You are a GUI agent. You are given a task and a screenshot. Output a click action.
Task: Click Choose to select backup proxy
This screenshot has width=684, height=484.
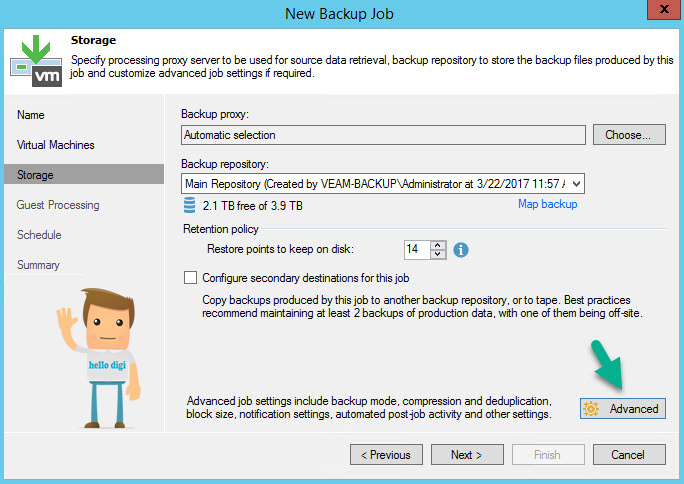(629, 135)
